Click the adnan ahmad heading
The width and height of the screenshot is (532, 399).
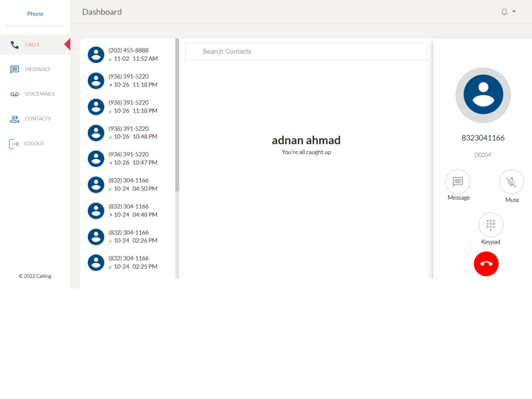tap(306, 140)
